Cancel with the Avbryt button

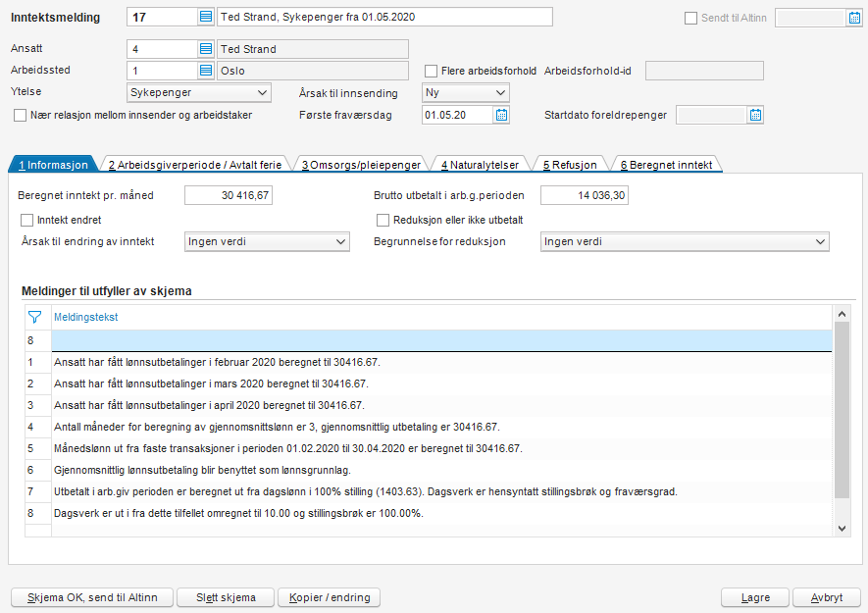827,597
